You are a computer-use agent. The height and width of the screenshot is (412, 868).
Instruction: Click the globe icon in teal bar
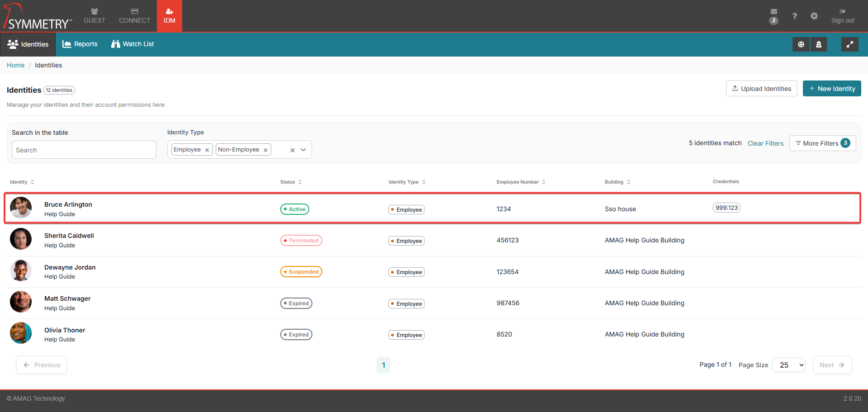click(x=801, y=44)
